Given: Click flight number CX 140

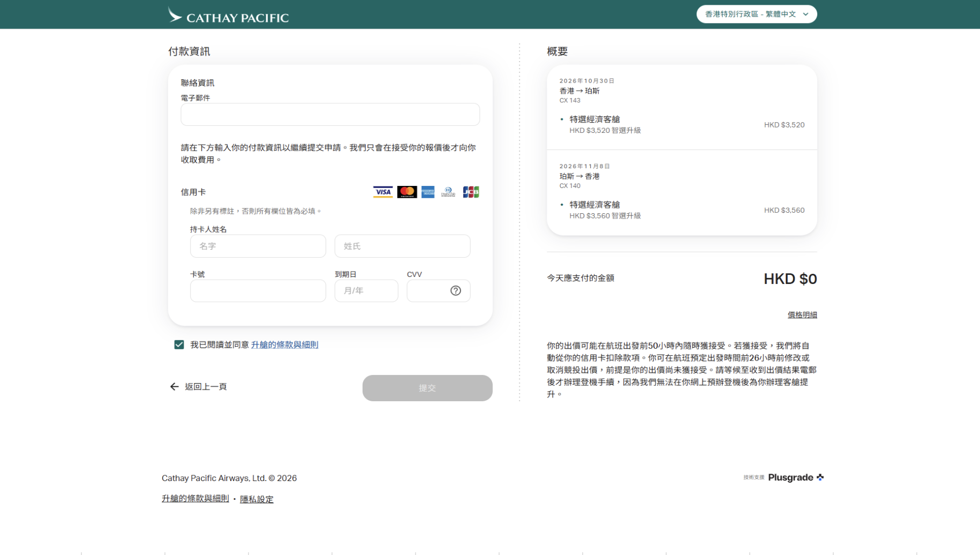Looking at the screenshot, I should (x=570, y=186).
